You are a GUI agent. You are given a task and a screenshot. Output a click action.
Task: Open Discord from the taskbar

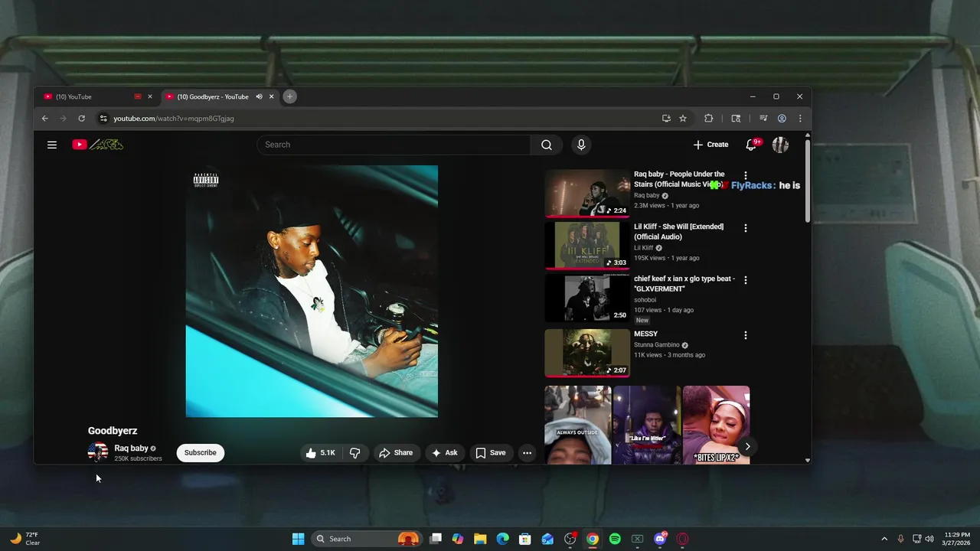click(x=660, y=539)
